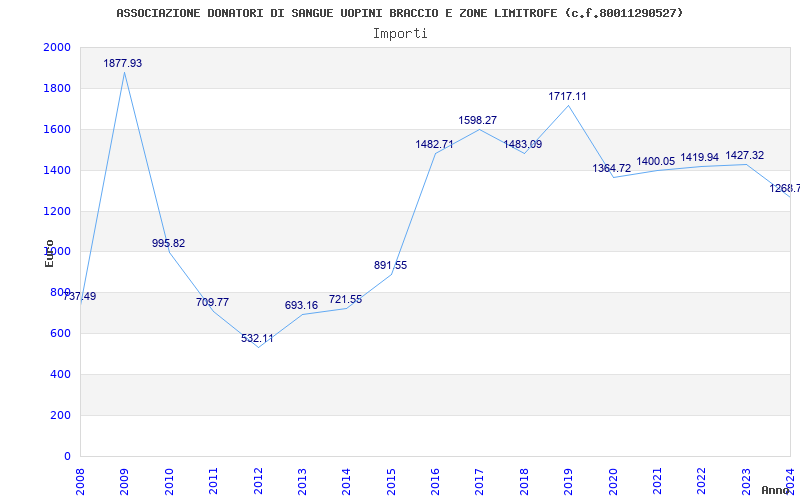800x500 pixels.
Task: Click the data label 1419.94
Action: pos(699,157)
